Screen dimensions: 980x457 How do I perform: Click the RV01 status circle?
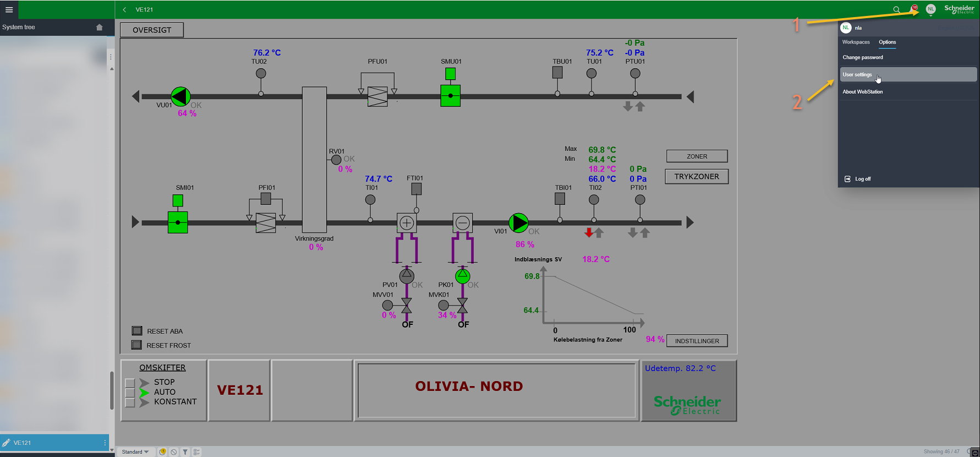point(336,160)
